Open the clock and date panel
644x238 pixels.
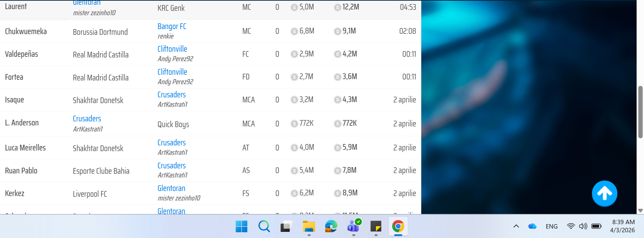click(x=623, y=226)
